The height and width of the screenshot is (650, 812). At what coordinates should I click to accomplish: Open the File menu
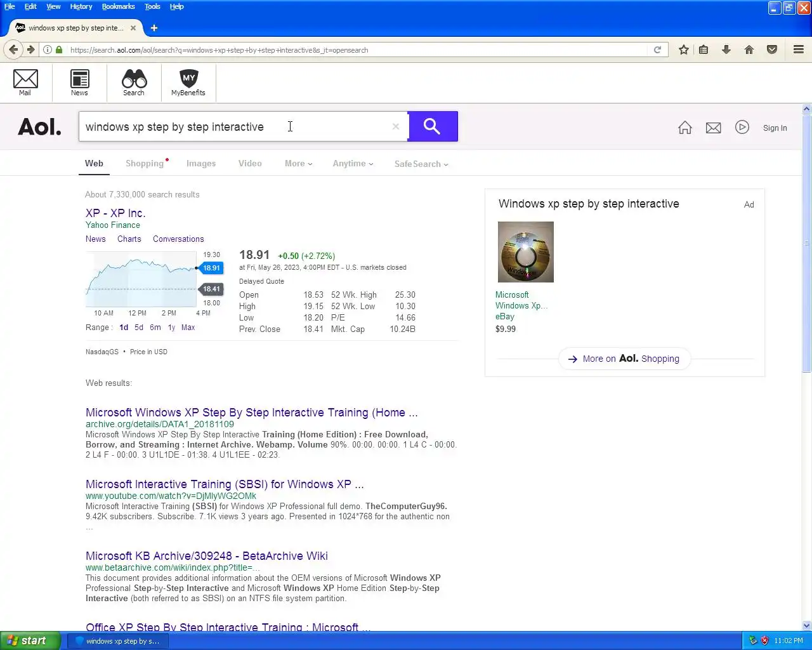pos(10,6)
